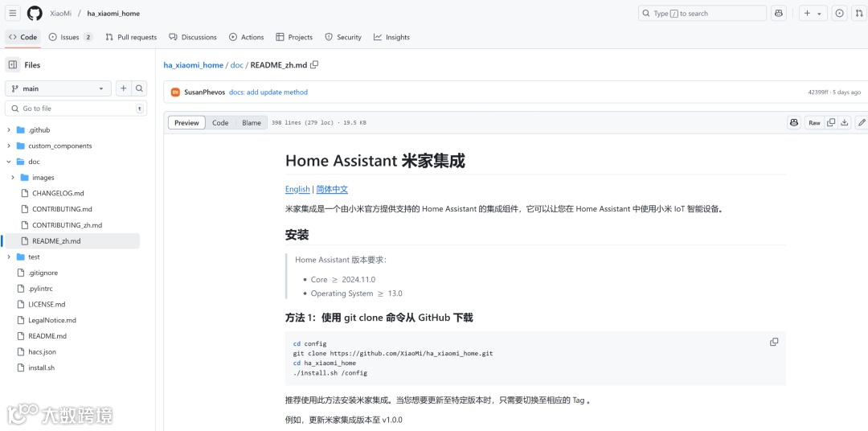Open the Discussions tab
The width and height of the screenshot is (868, 431).
coord(193,37)
